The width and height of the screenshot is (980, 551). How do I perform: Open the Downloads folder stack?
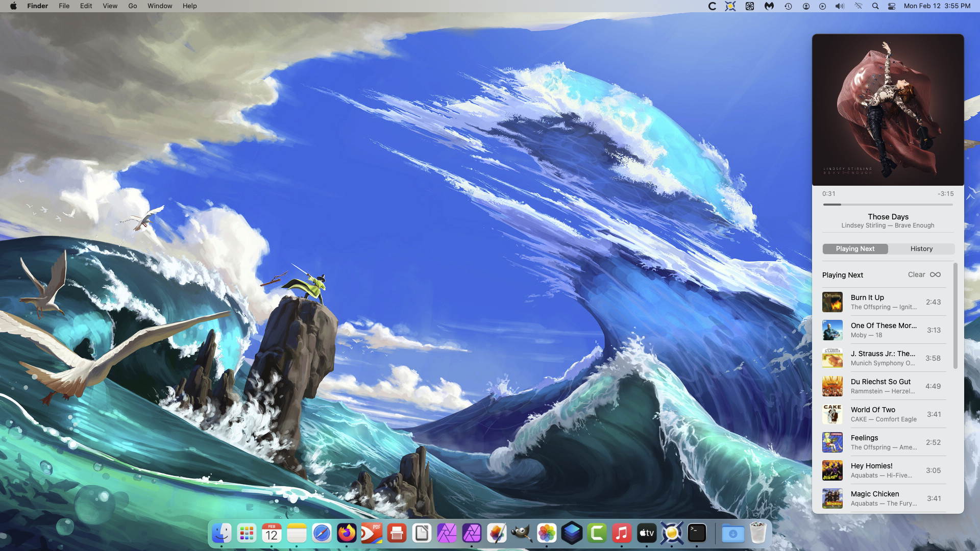(733, 534)
